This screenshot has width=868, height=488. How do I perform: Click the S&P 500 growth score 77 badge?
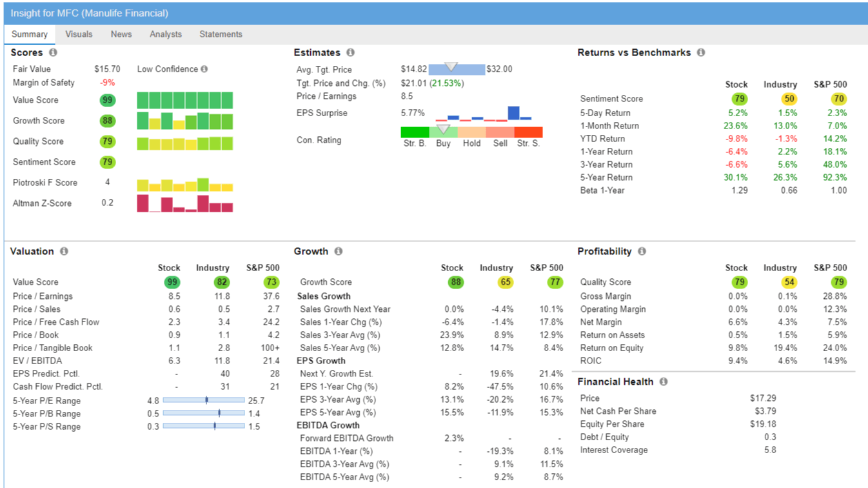(555, 282)
